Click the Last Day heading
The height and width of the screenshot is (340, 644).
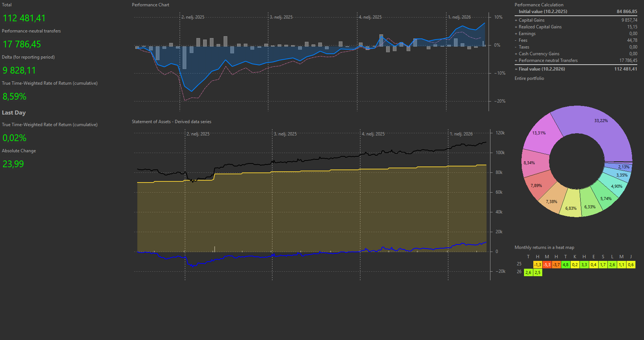(x=14, y=113)
